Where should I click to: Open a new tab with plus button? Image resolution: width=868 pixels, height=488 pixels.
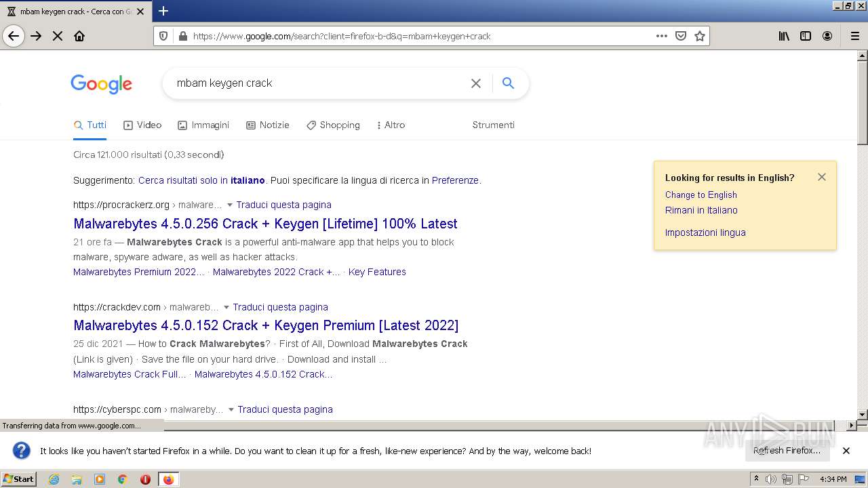pos(163,11)
